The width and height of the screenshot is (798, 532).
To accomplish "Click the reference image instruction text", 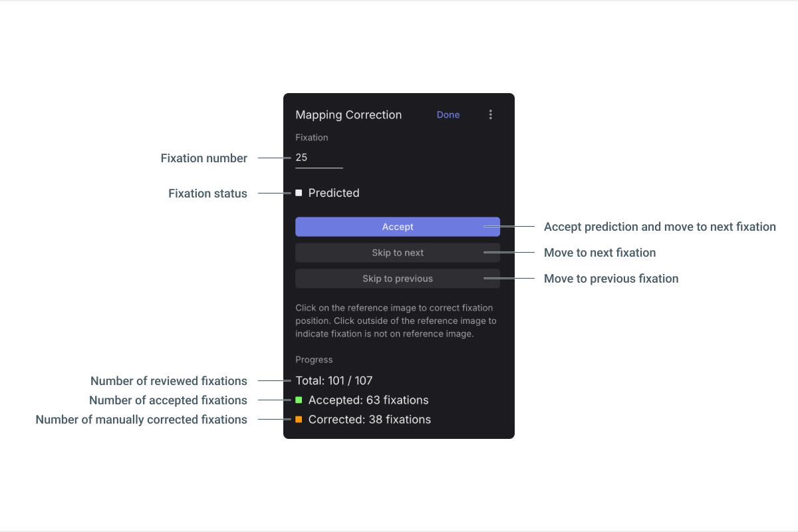I will coord(396,321).
